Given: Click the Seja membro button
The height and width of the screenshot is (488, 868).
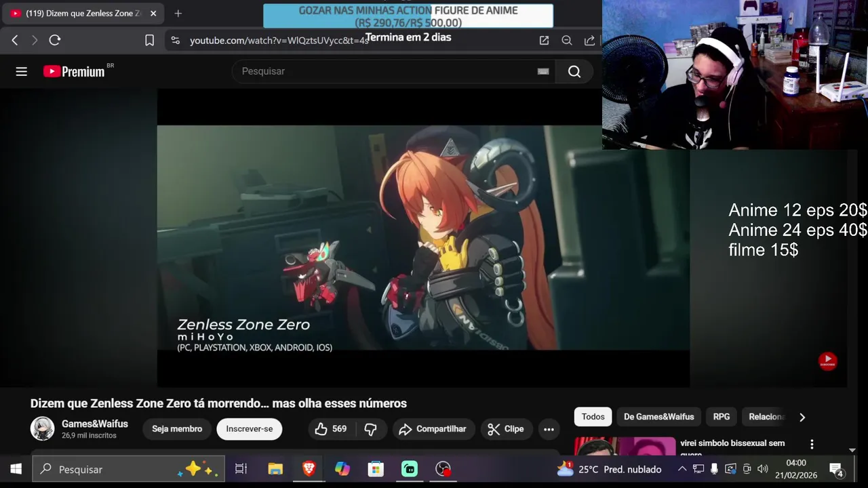Looking at the screenshot, I should (177, 429).
